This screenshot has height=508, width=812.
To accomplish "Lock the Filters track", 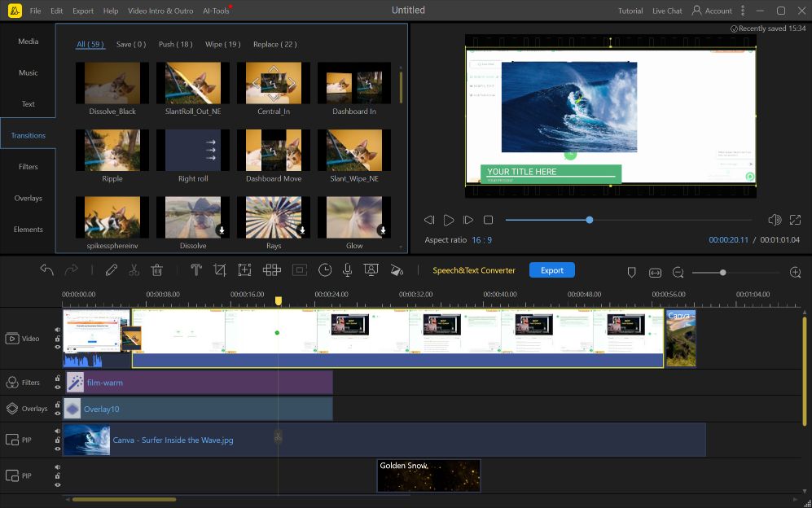I will point(58,379).
